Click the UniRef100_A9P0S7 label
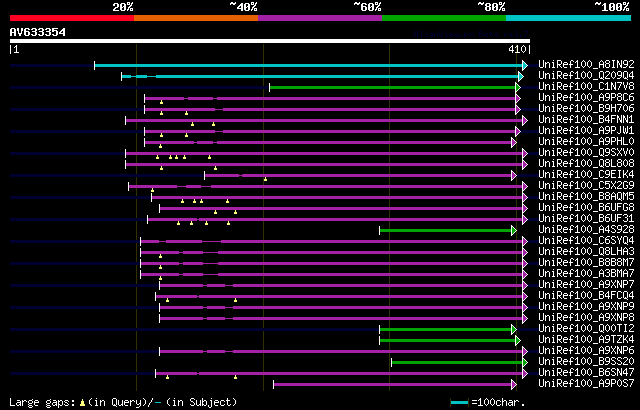The height and width of the screenshot is (410, 640). coord(586,384)
